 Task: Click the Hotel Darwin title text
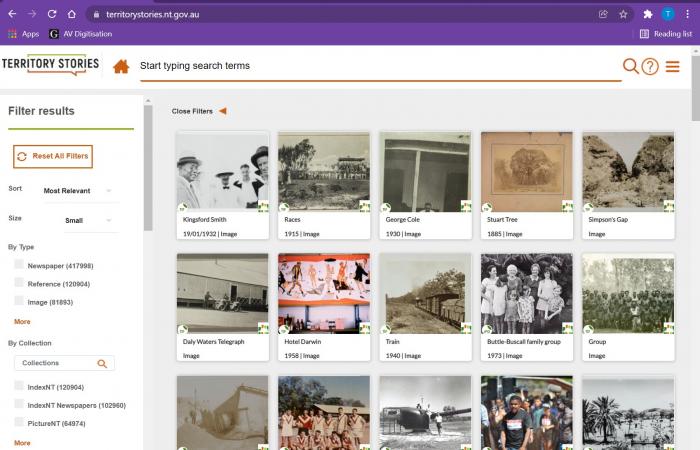pos(303,342)
